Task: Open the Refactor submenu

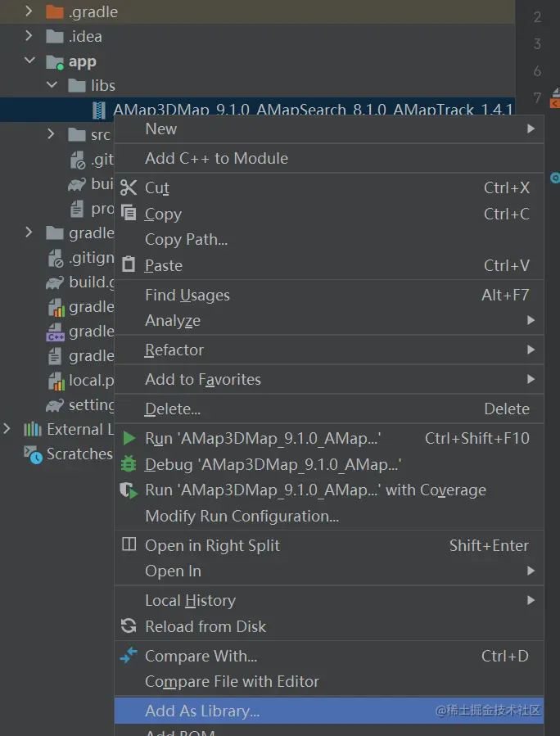Action: coord(329,350)
